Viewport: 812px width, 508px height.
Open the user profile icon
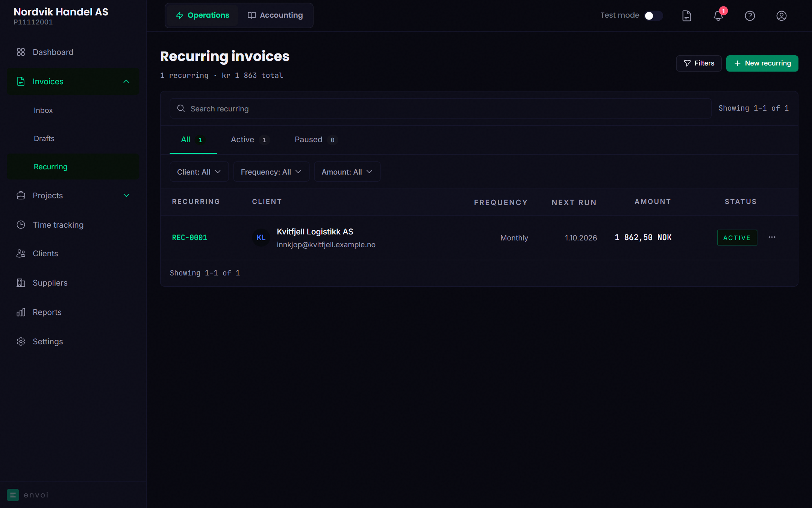782,15
